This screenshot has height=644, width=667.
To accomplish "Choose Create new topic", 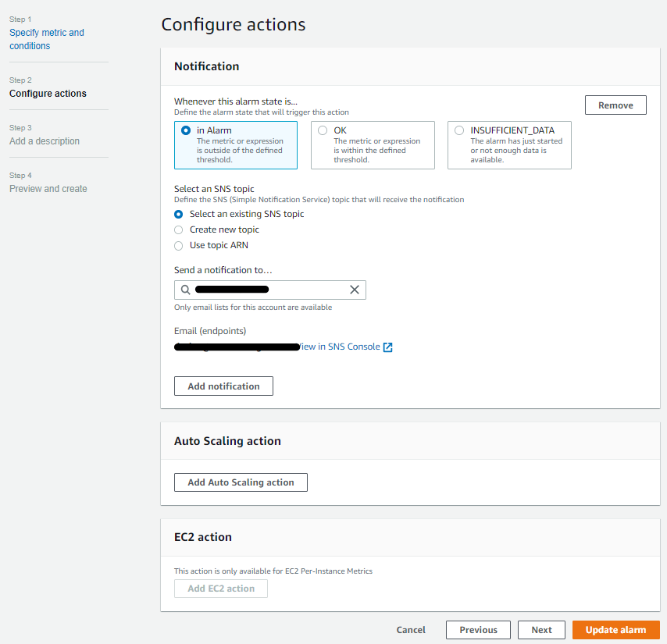I will click(x=178, y=229).
